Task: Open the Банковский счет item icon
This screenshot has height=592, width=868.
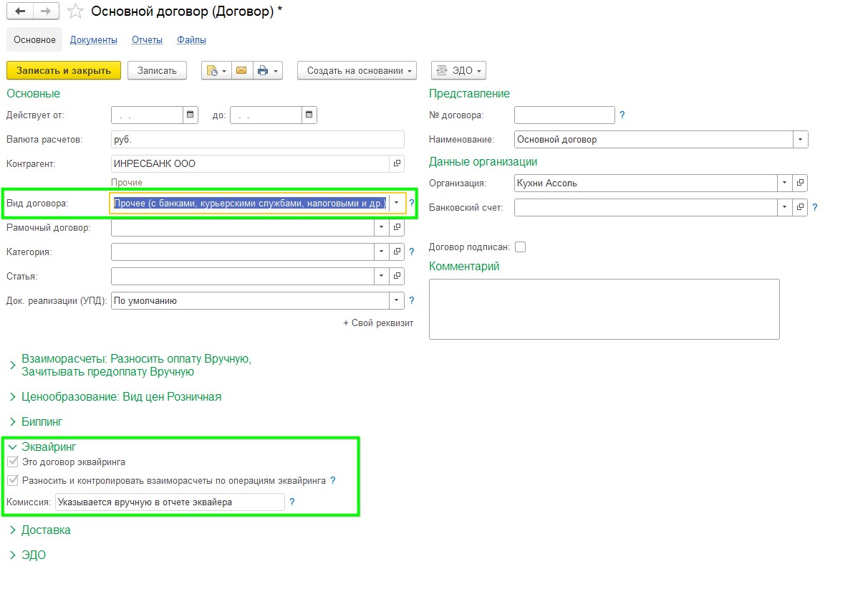Action: [801, 208]
